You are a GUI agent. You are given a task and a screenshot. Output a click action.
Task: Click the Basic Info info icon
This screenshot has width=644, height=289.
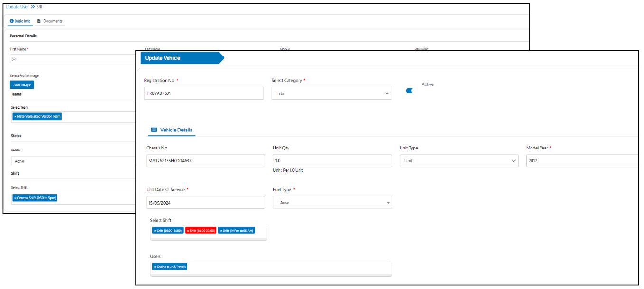tap(12, 21)
